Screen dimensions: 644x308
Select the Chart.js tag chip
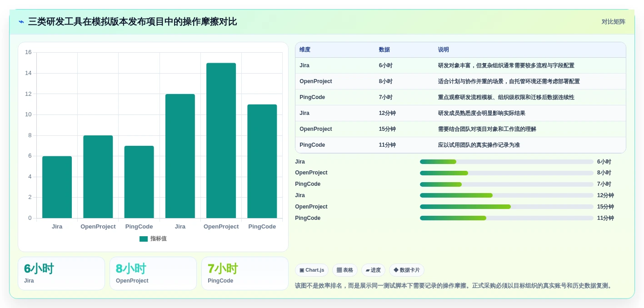pyautogui.click(x=312, y=270)
